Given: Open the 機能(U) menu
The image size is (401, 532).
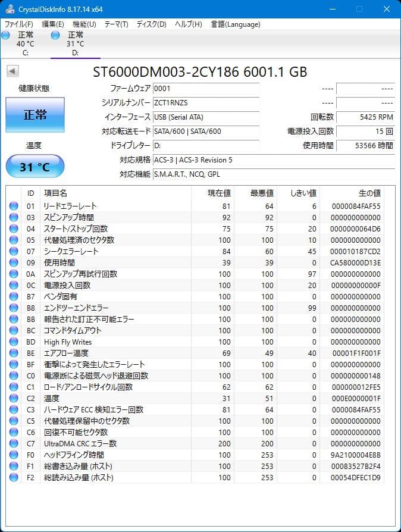Looking at the screenshot, I should click(x=84, y=24).
